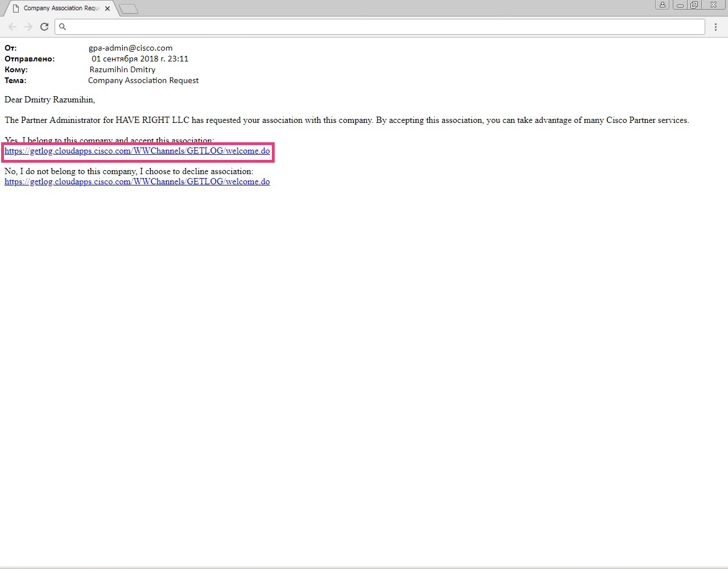The width and height of the screenshot is (728, 569).
Task: Select the Company Association Request tab
Action: click(x=61, y=9)
